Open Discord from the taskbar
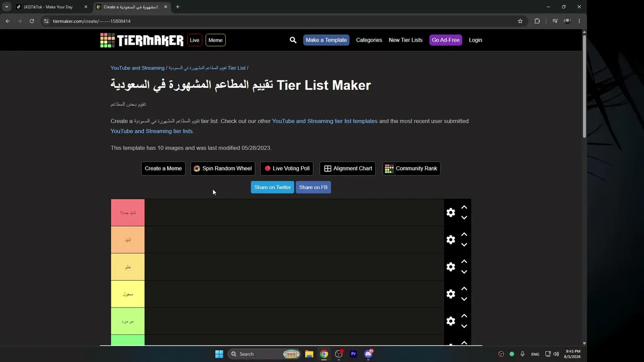 368,354
